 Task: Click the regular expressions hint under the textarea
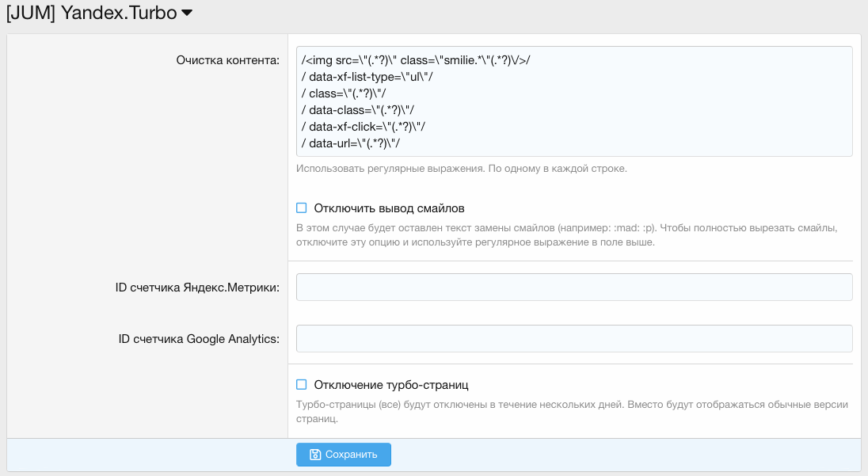click(461, 169)
